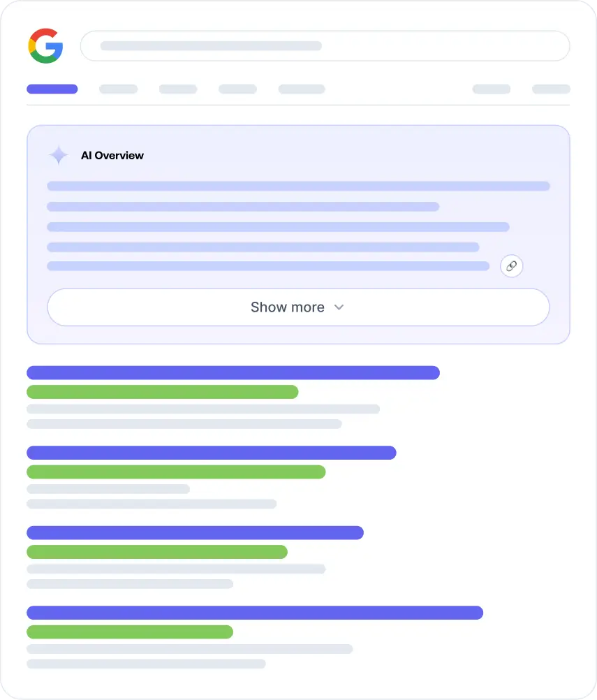
Task: Click the first result's green URL bar
Action: pyautogui.click(x=162, y=392)
